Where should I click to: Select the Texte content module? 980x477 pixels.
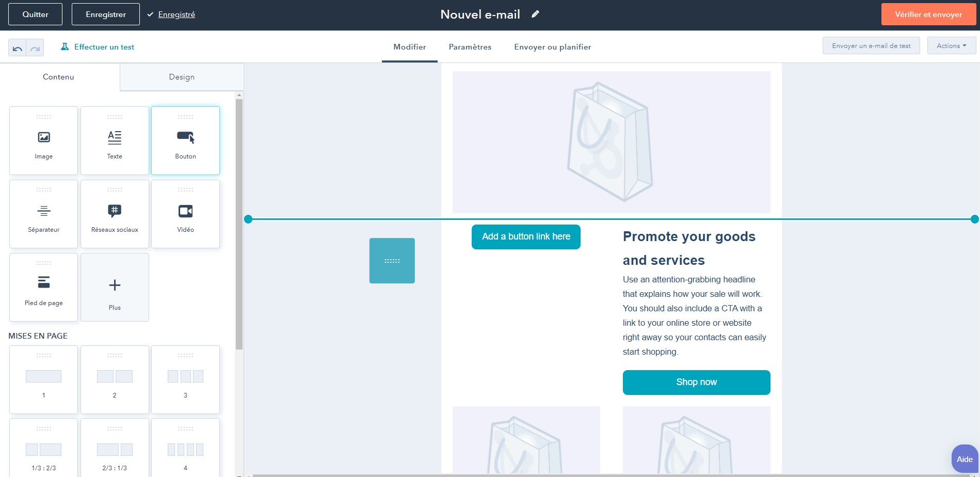(115, 140)
